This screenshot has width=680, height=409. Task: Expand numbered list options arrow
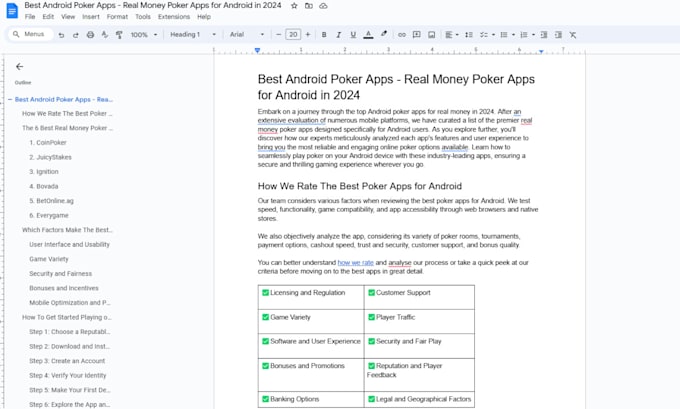pos(533,35)
